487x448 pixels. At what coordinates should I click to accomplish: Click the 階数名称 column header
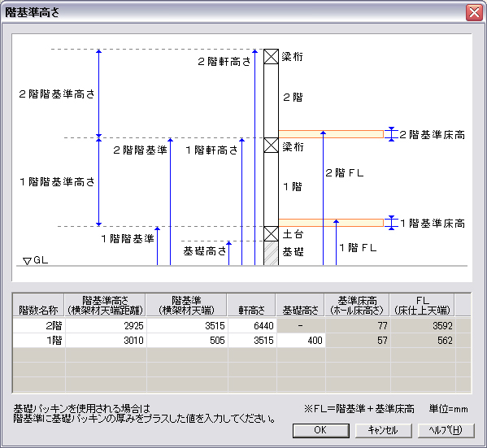38,305
